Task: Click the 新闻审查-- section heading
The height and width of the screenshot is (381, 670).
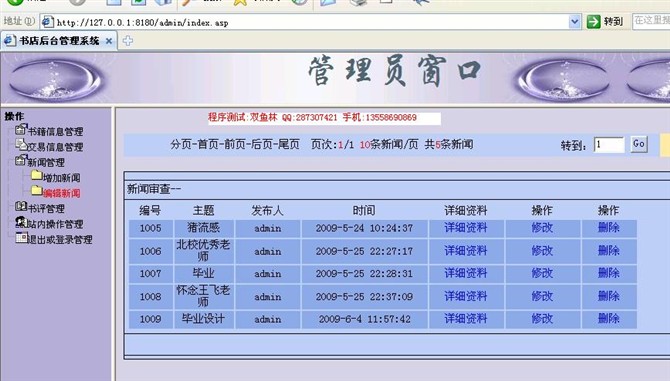Action: click(154, 189)
